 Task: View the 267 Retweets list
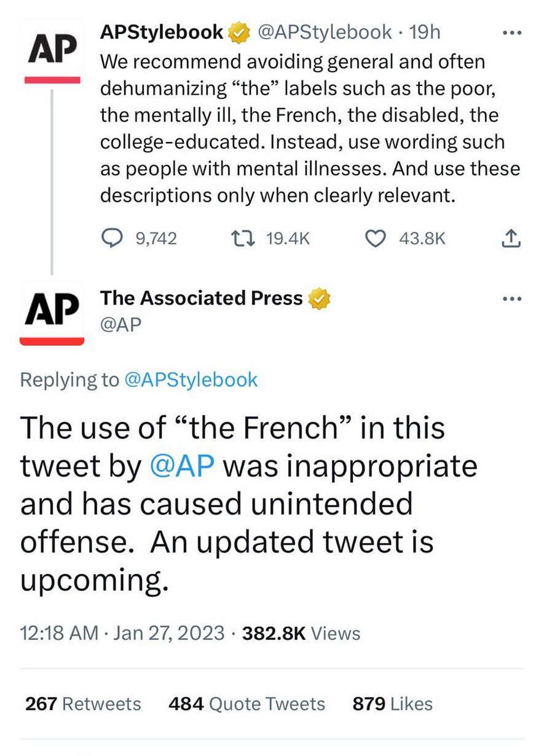point(83,704)
